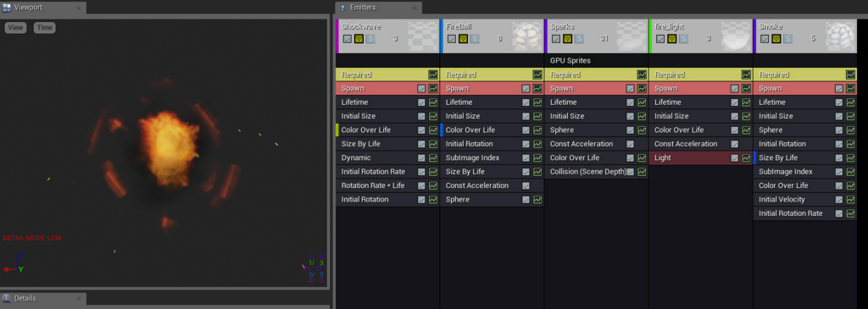Open the curve editor for Shockwave Required module
Viewport: 868px width, 309px height.
pyautogui.click(x=433, y=74)
